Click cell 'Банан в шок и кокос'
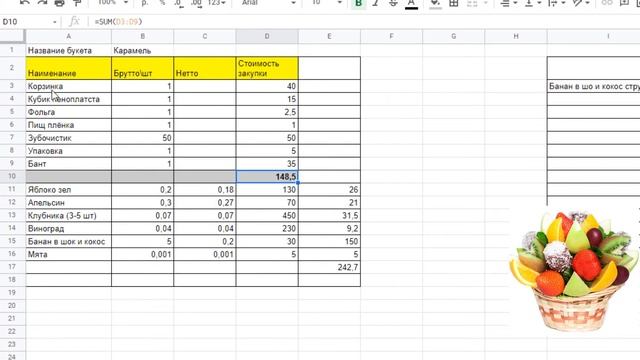 (69, 241)
